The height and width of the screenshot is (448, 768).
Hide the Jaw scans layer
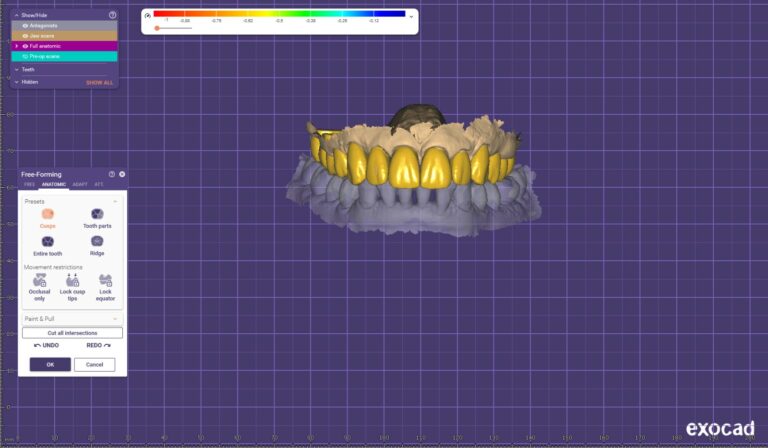click(26, 35)
